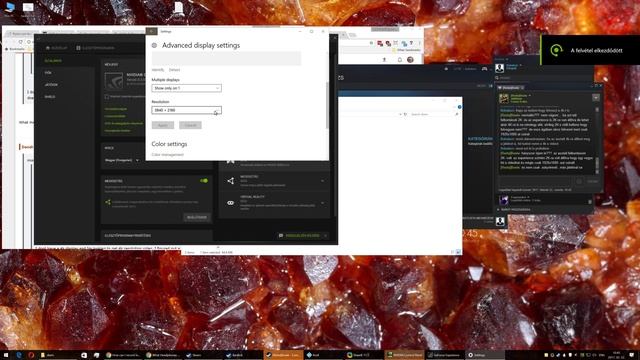640x360 pixels.
Task: Click the Send button in Steam chat
Action: tap(592, 181)
